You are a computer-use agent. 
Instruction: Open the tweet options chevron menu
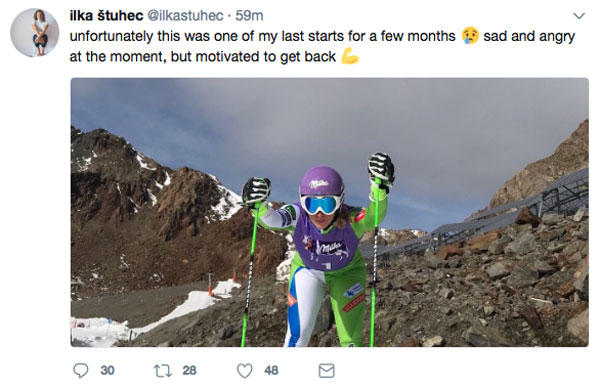[x=579, y=16]
